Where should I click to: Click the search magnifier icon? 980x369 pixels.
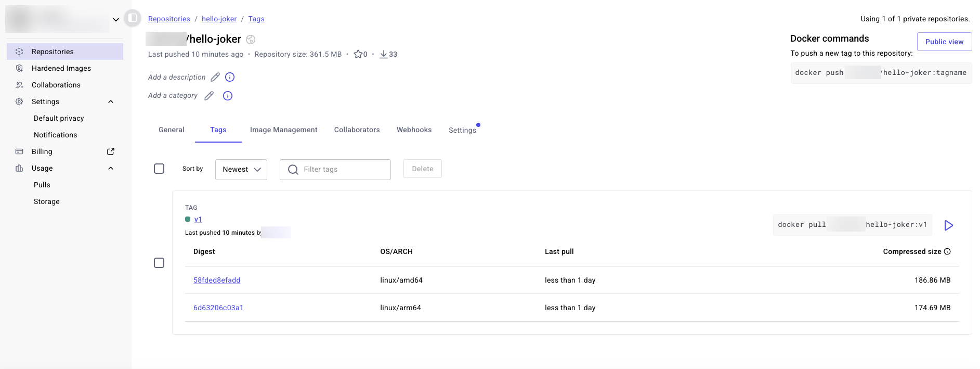[293, 170]
